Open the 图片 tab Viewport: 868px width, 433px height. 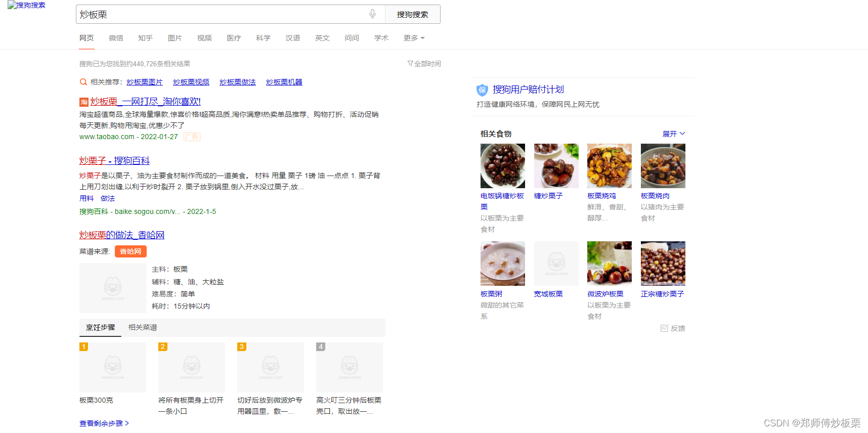pos(175,38)
